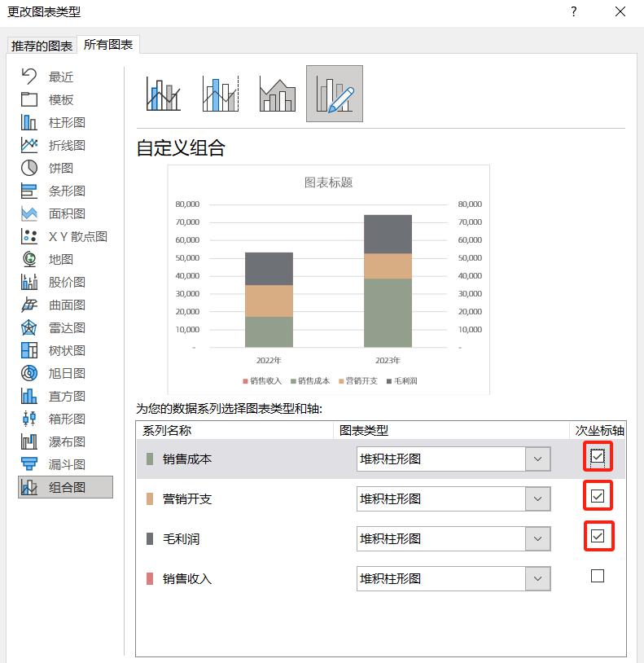Select the custom combination subtype icon
Image resolution: width=644 pixels, height=663 pixels.
coord(335,94)
